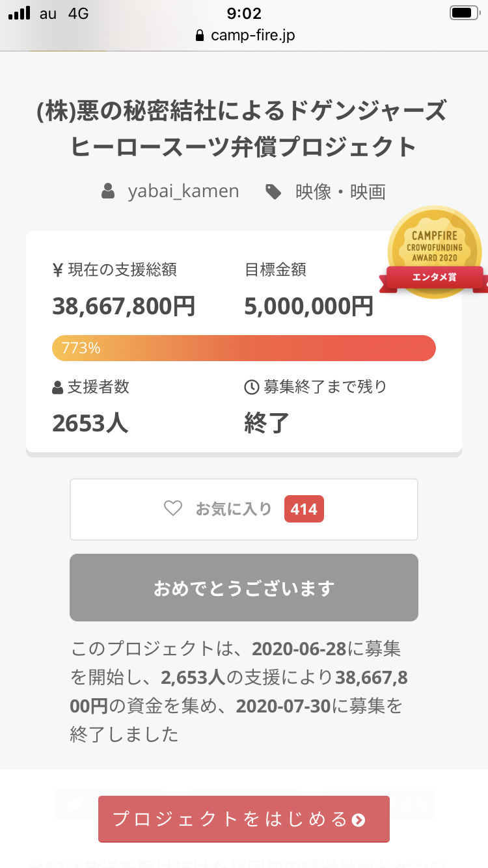
Task: Click the user silhouette icon beside yabai_kamen
Action: coord(108,191)
